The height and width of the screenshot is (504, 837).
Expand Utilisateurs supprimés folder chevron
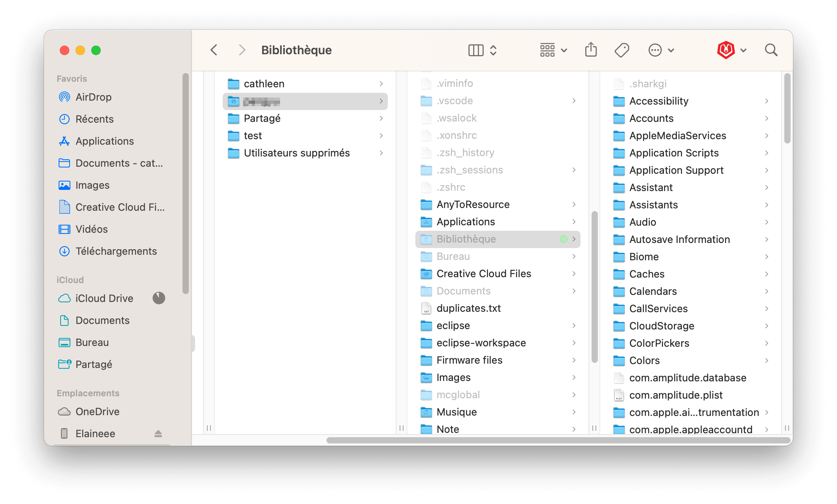point(381,153)
